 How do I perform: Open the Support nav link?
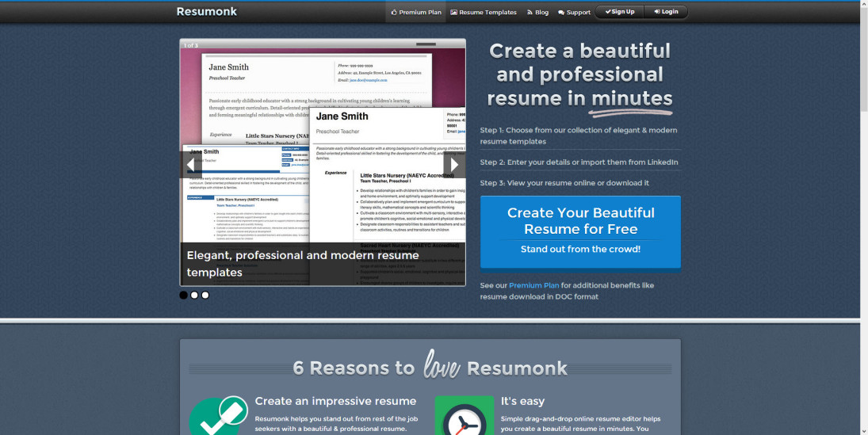574,12
